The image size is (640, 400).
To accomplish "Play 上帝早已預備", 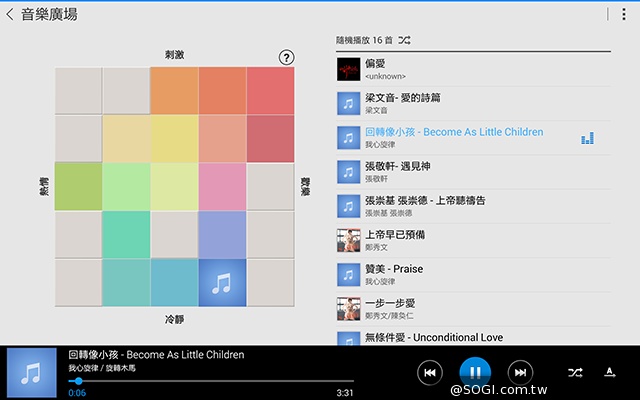I will coord(473,240).
